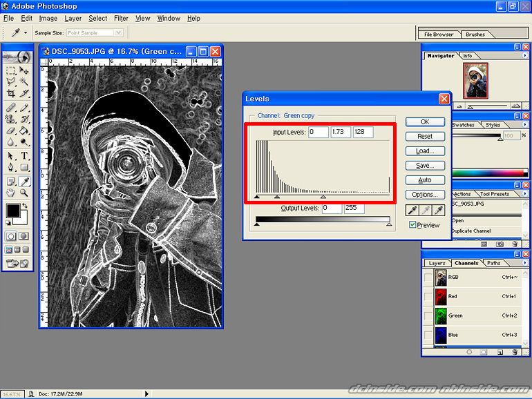This screenshot has width=532, height=399.
Task: Select the Pencil tool in toolbox
Action: (23, 108)
